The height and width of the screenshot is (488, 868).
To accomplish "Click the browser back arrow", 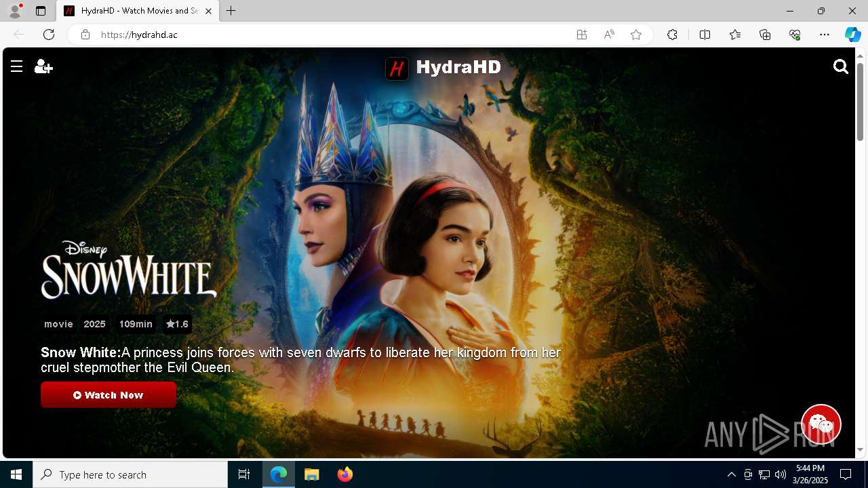I will [x=19, y=35].
